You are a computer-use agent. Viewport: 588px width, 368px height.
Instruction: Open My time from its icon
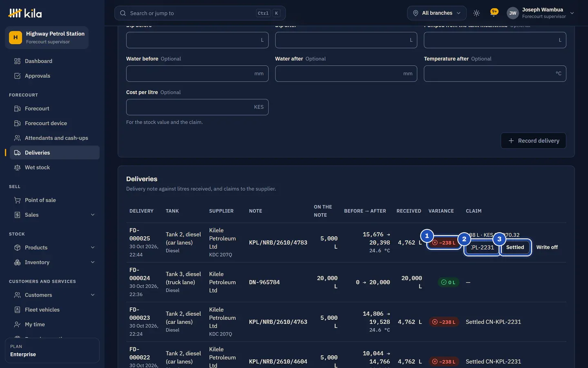coord(17,325)
